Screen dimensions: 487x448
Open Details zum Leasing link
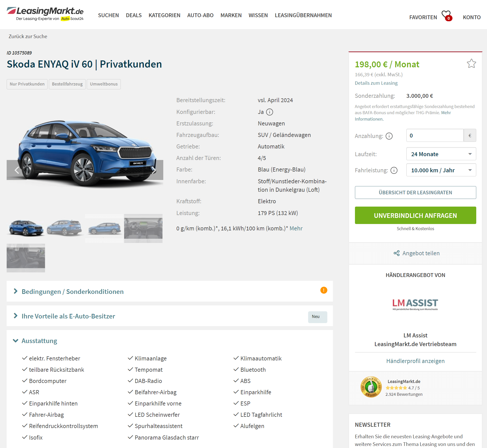tap(376, 83)
